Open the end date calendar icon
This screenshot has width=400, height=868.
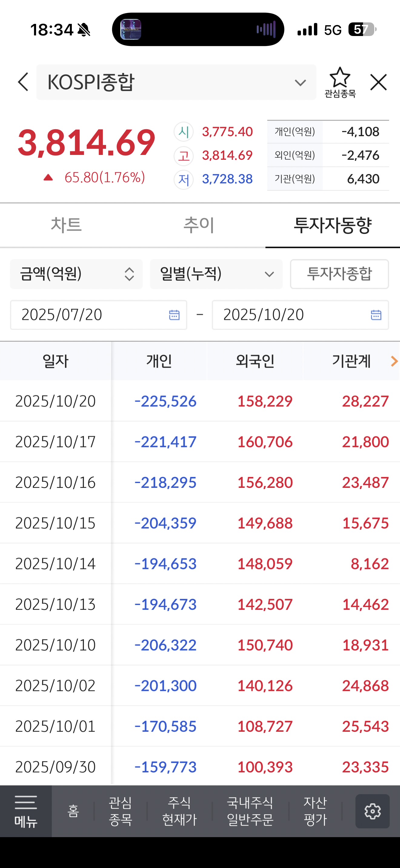pos(376,315)
